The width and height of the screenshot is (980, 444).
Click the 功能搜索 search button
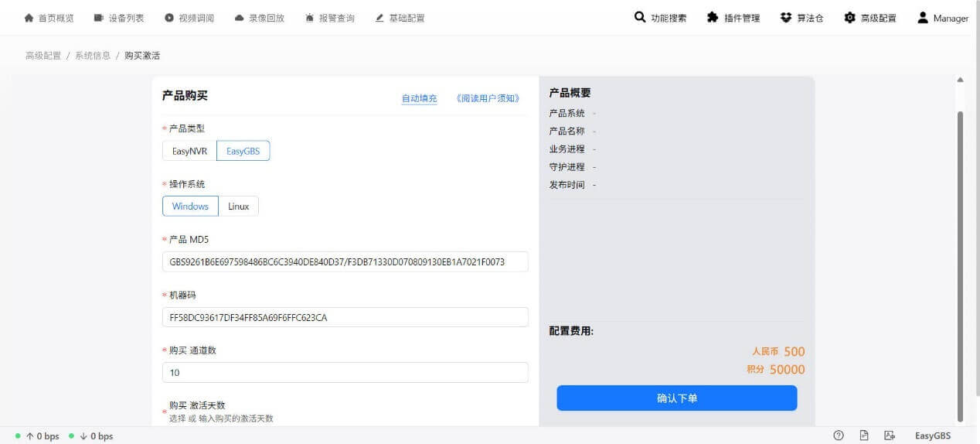[x=660, y=18]
